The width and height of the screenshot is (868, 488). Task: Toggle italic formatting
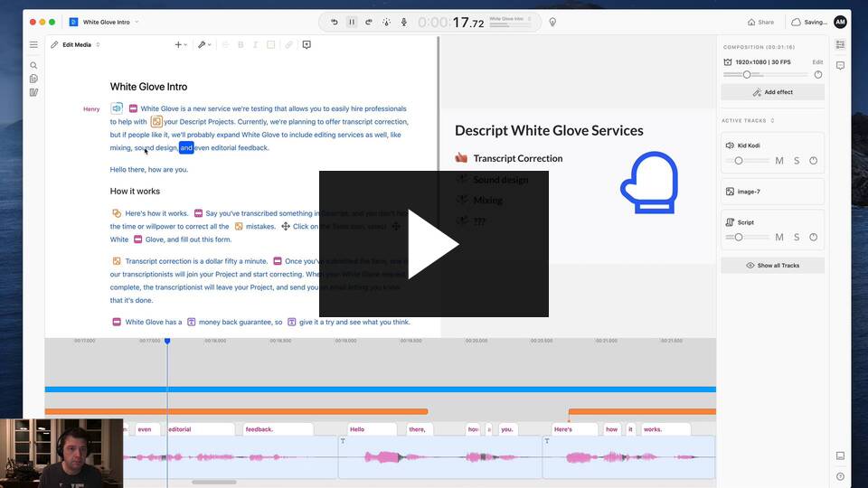[x=255, y=45]
